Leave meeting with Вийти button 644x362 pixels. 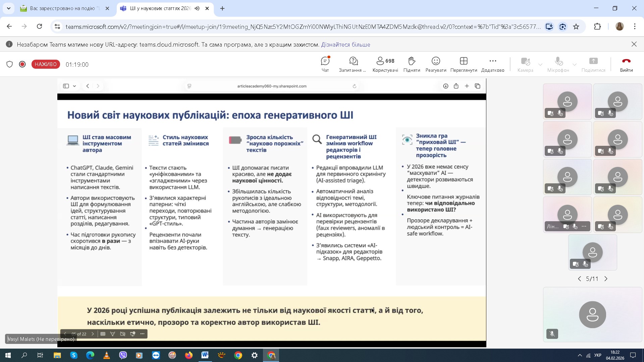click(x=626, y=61)
